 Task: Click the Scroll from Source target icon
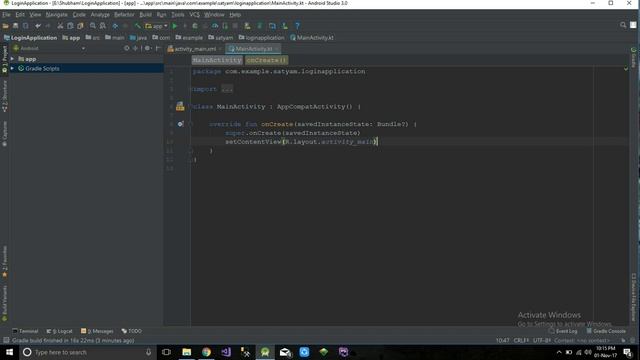tap(127, 48)
